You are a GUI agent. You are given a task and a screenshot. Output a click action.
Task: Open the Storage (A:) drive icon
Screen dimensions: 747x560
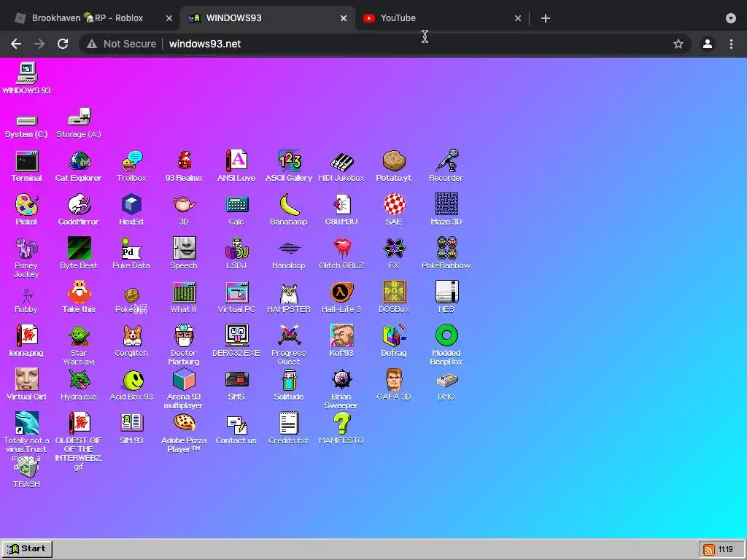(79, 123)
